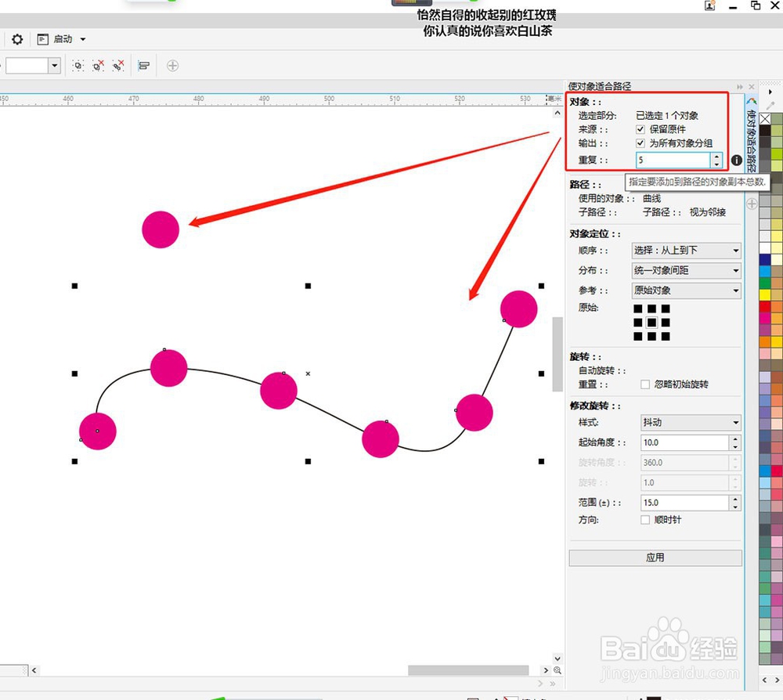Open the 顺序 dropdown (选择：从上到下)

(686, 250)
